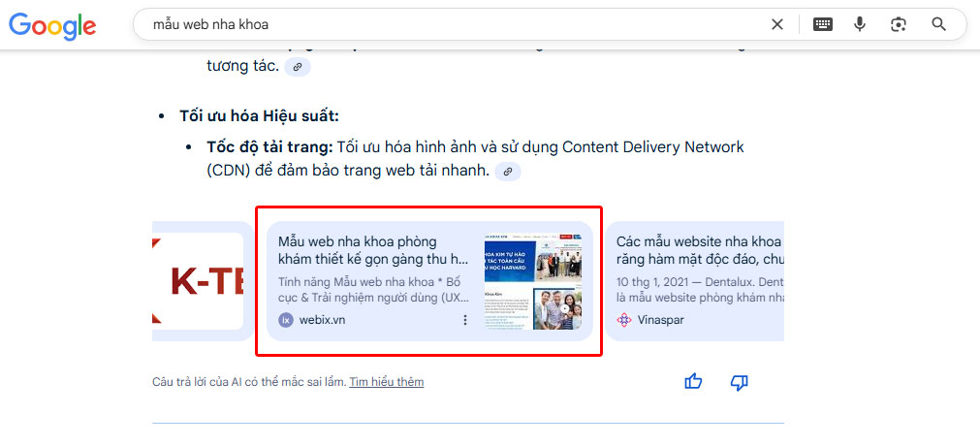980x446 pixels.
Task: Click 'Câu trả lời của AI có thể mắc sai lầm' text
Action: 249,382
